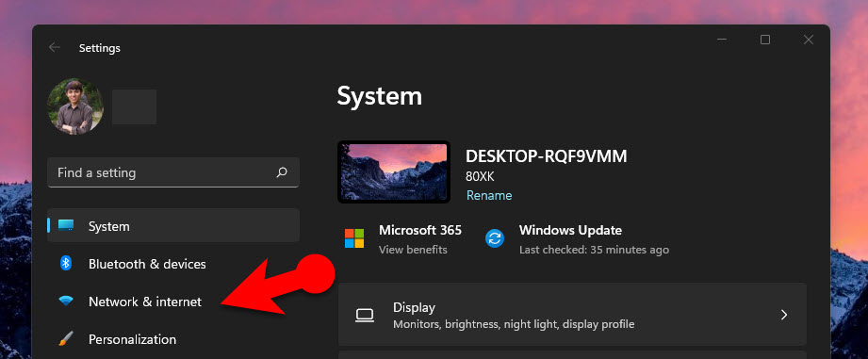The height and width of the screenshot is (359, 868).
Task: Click the Personalization paintbrush icon
Action: (x=66, y=338)
